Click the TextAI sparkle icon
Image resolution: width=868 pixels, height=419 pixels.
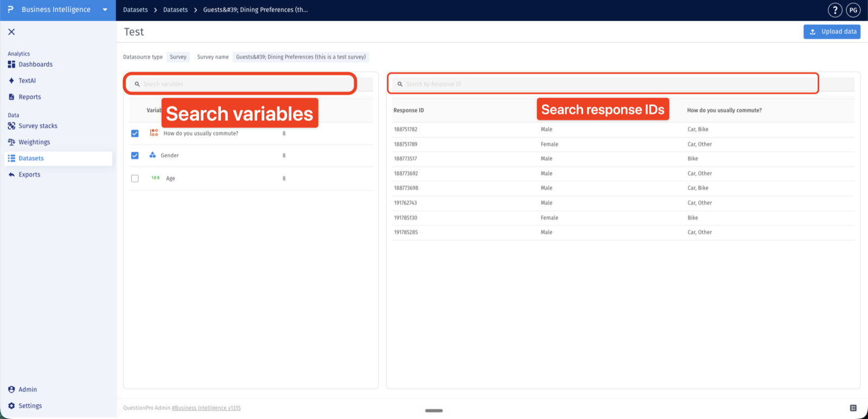click(x=11, y=80)
